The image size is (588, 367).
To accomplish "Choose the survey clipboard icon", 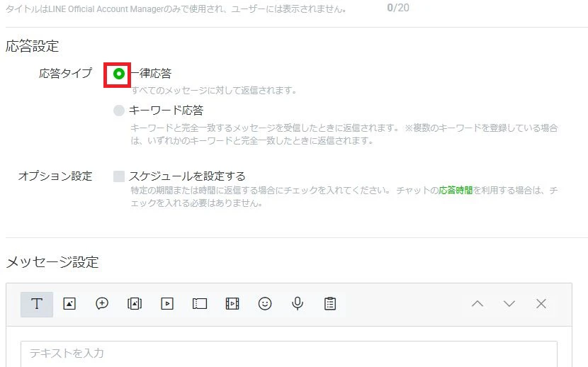I will 330,304.
